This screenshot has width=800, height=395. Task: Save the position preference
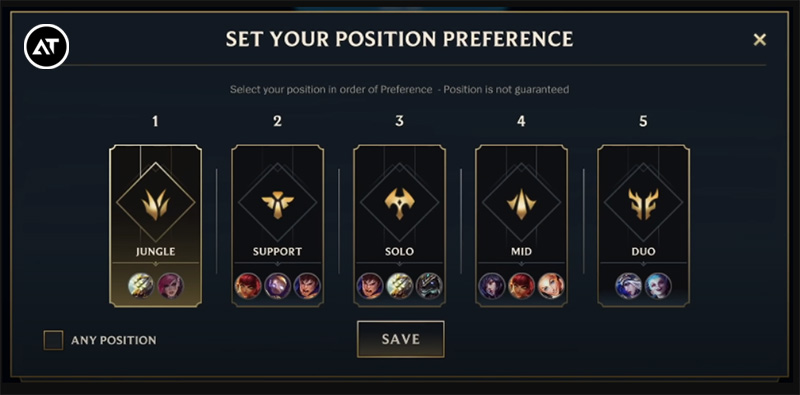click(x=401, y=339)
